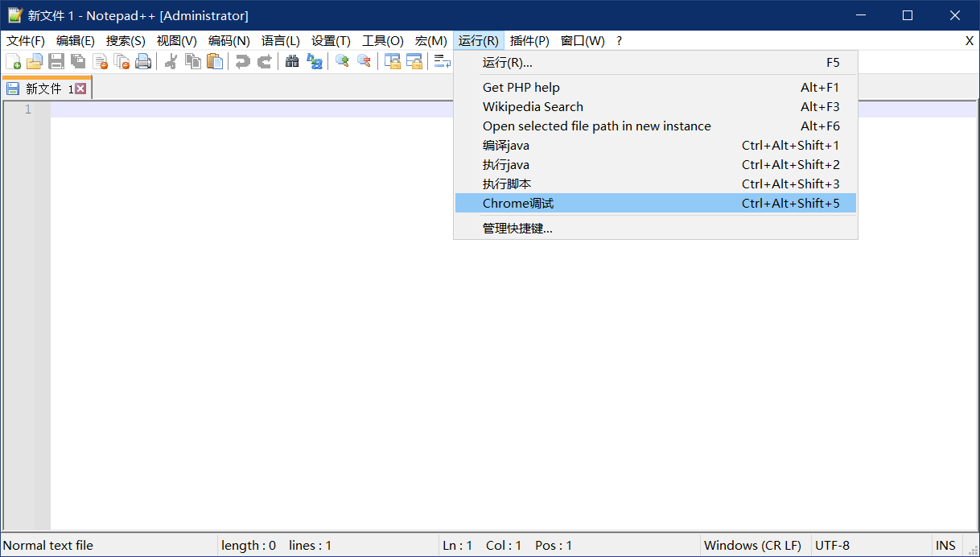Image resolution: width=980 pixels, height=557 pixels.
Task: Choose Open selected file path in new instance
Action: [x=656, y=126]
